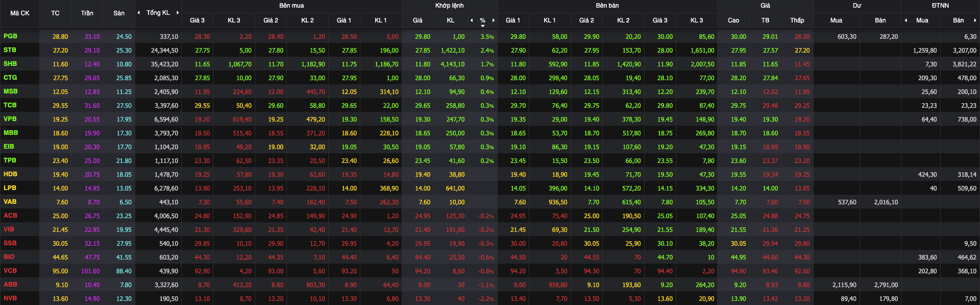The width and height of the screenshot is (980, 305).
Task: Open the ACB stock symbol
Action: point(10,216)
